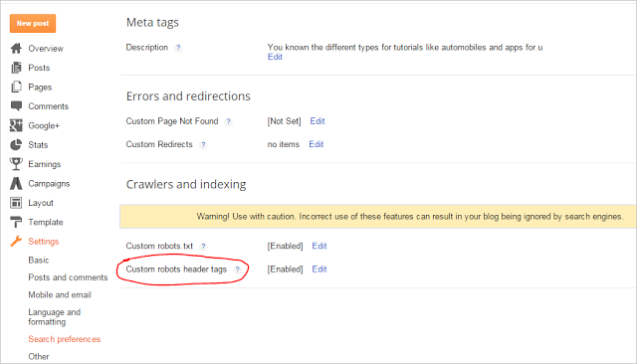Open Mobile and email settings
This screenshot has height=364, width=637.
[x=60, y=295]
